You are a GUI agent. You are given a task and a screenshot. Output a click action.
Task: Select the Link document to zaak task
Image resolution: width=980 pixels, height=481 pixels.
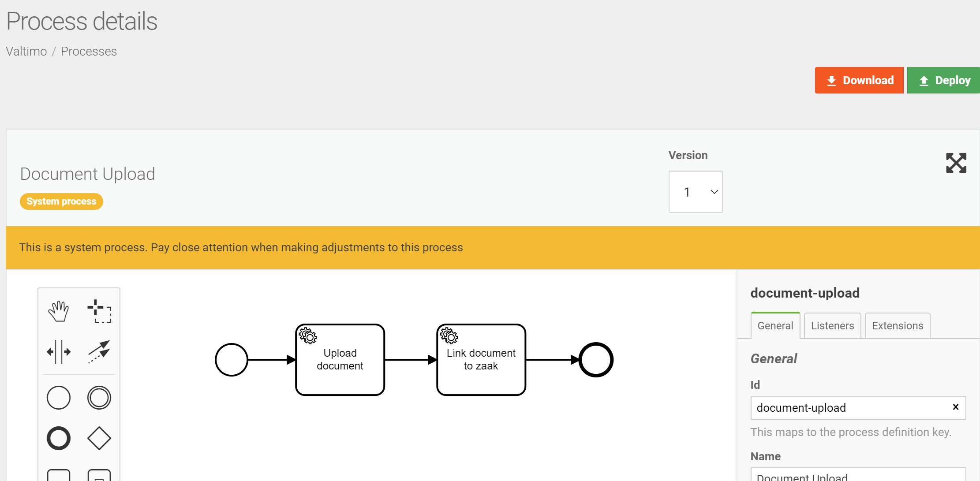pyautogui.click(x=481, y=360)
